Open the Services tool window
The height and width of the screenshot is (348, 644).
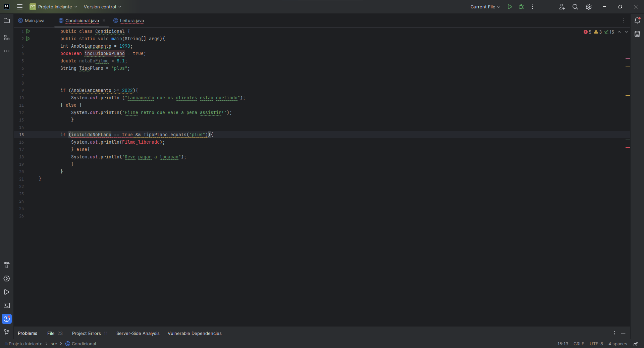7,279
